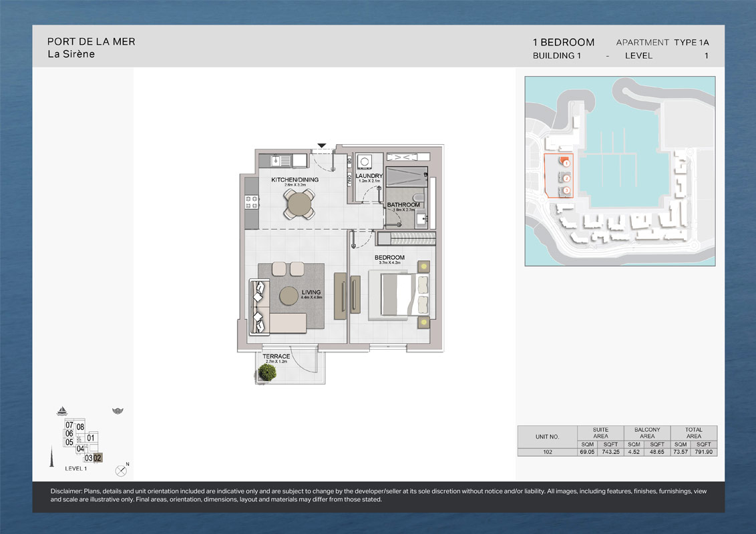The image size is (756, 534).
Task: Click the wave emblem icon near key plan
Action: (x=118, y=411)
